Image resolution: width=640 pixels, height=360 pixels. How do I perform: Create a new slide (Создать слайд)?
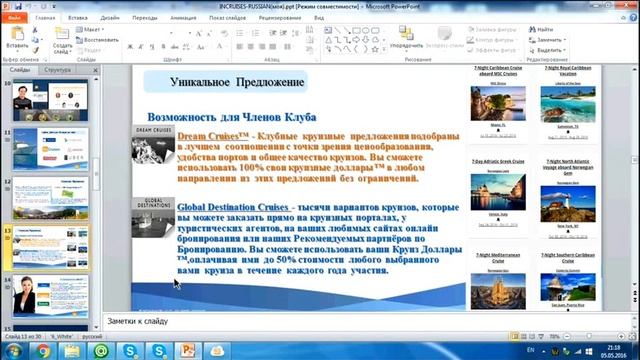[62, 40]
